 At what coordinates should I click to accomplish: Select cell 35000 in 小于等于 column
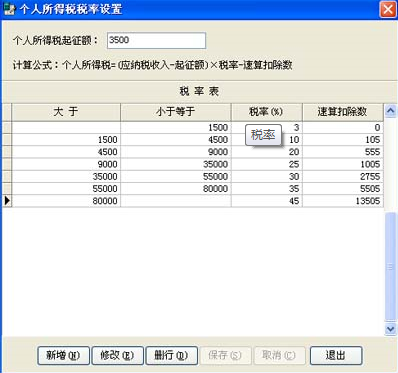click(x=176, y=164)
